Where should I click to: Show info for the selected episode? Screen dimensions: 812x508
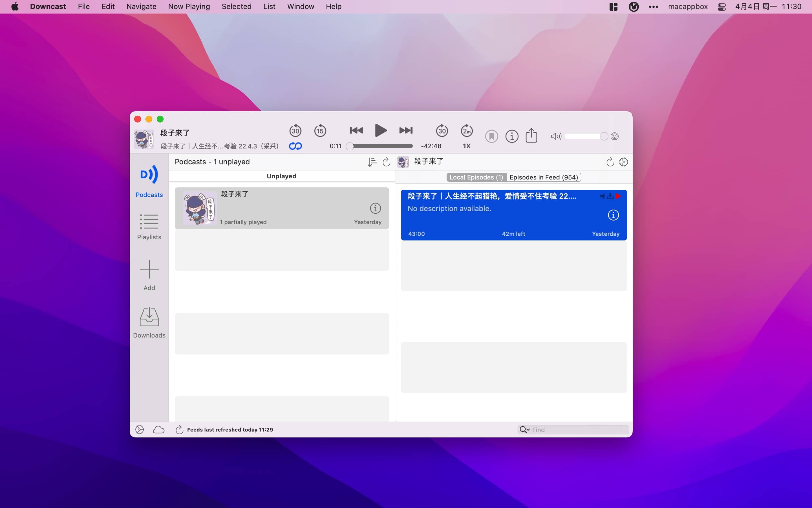coord(613,215)
